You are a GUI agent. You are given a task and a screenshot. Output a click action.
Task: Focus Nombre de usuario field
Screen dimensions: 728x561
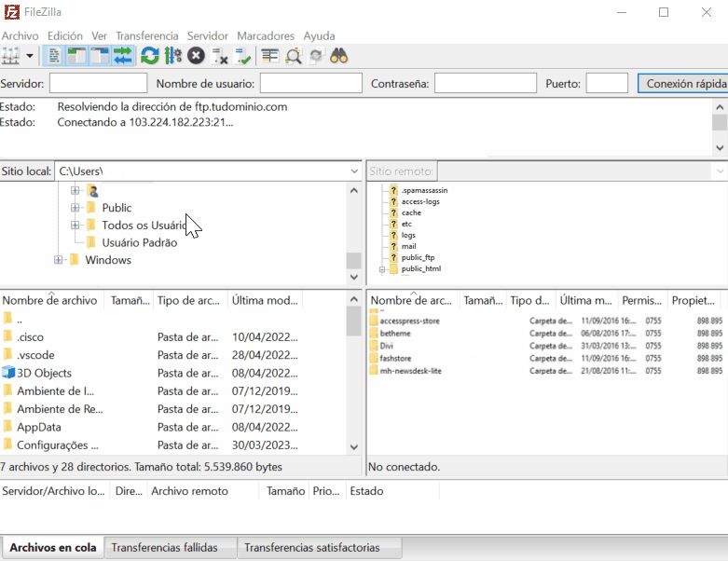coord(311,84)
